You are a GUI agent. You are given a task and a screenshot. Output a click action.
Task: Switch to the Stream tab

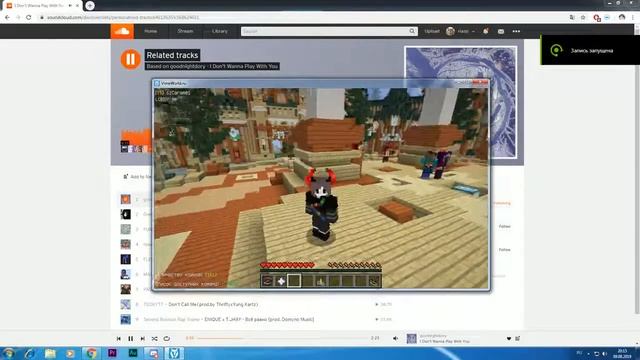(x=185, y=31)
